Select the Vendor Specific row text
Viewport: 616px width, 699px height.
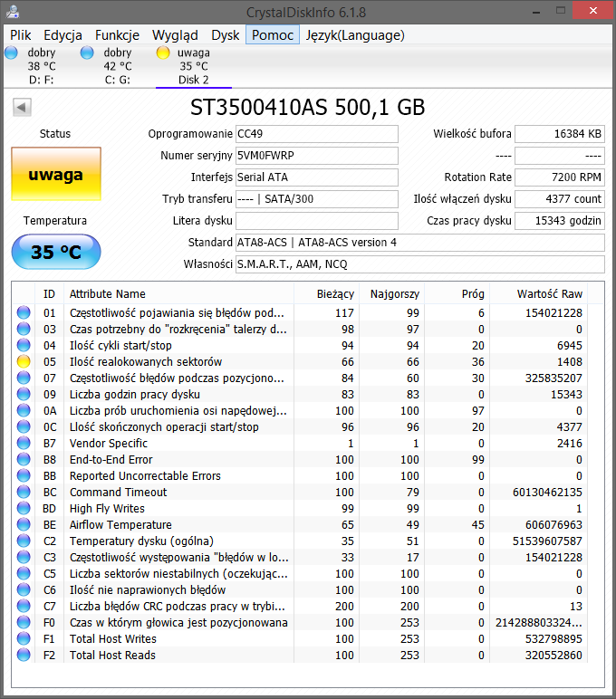(x=109, y=443)
